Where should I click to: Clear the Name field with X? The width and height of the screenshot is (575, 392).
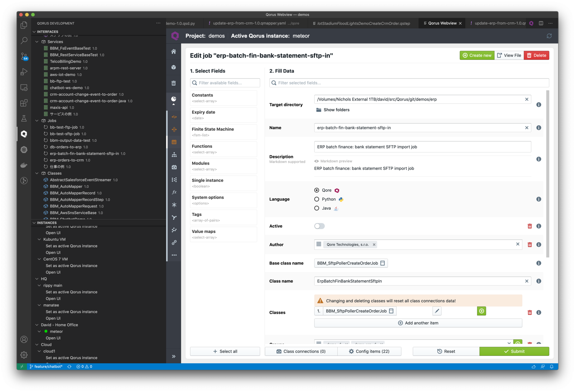tap(527, 128)
